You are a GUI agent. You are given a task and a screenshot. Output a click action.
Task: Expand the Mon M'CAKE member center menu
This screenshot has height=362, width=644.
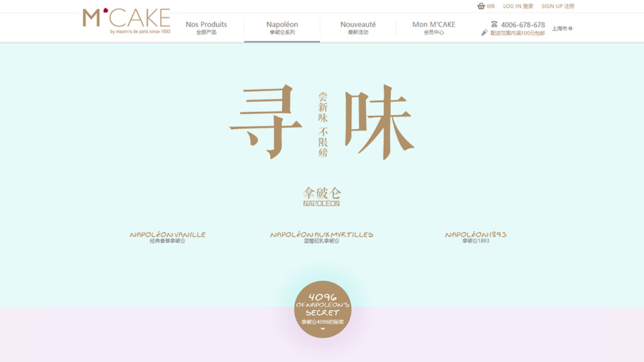[434, 28]
